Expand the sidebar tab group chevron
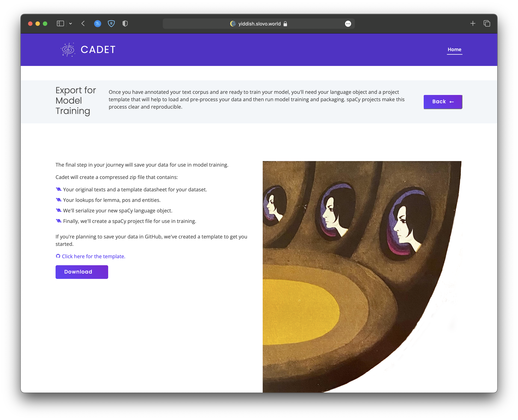The height and width of the screenshot is (420, 518). pyautogui.click(x=71, y=23)
